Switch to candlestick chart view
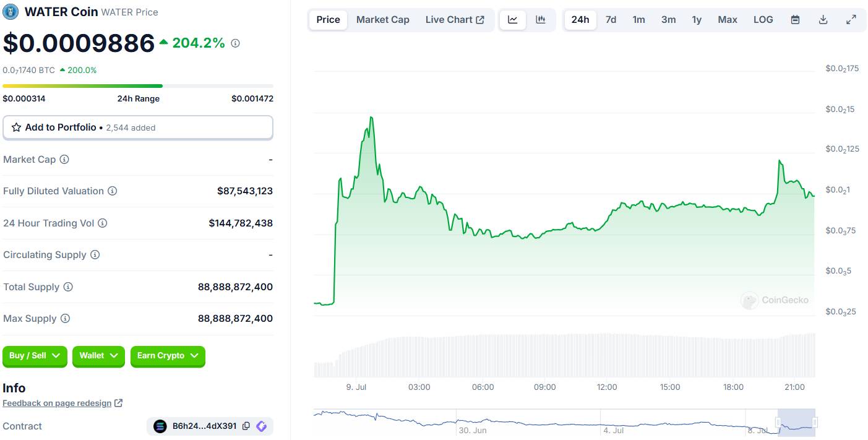The height and width of the screenshot is (440, 868). click(541, 20)
